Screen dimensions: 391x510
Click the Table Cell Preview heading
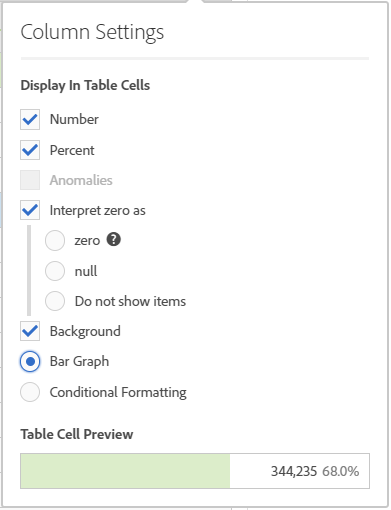pyautogui.click(x=77, y=434)
